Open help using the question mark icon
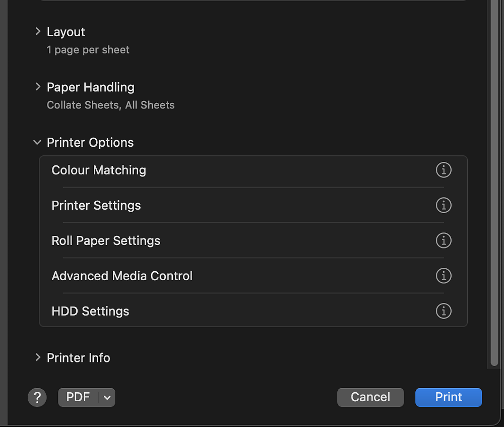504x427 pixels. click(x=37, y=397)
